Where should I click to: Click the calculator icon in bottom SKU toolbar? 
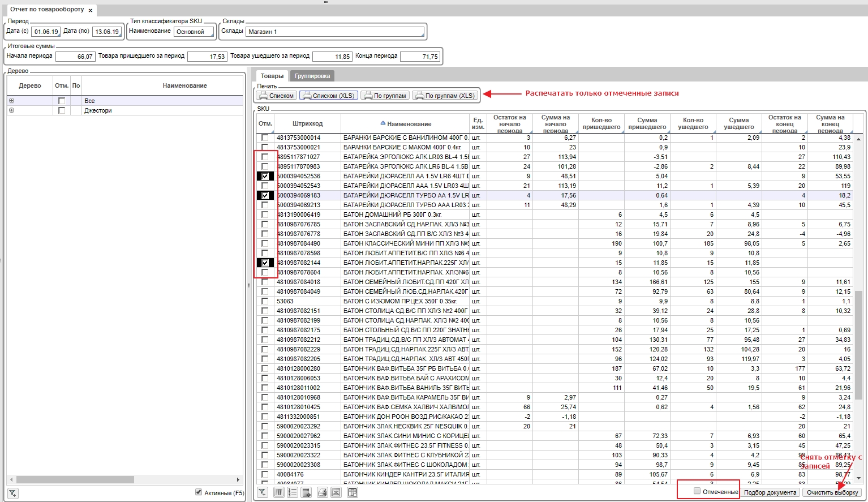pyautogui.click(x=307, y=492)
